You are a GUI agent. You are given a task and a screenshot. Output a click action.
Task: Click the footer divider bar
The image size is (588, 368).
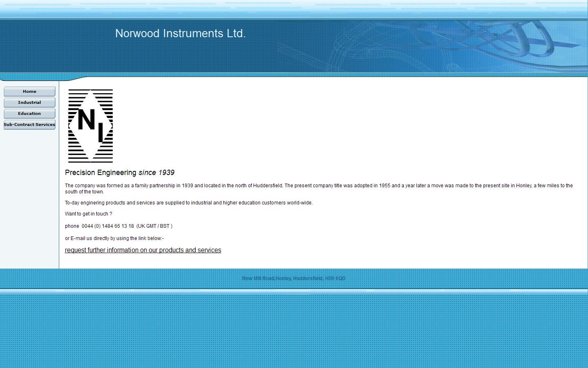[294, 291]
